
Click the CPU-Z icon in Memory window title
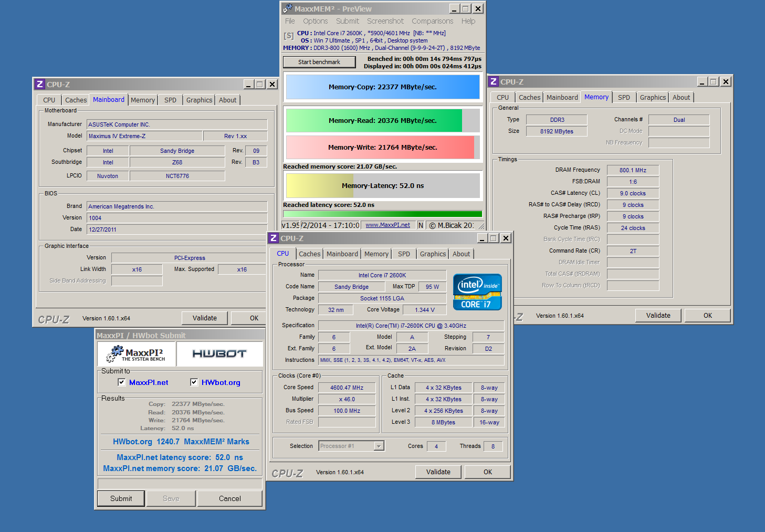[494, 81]
